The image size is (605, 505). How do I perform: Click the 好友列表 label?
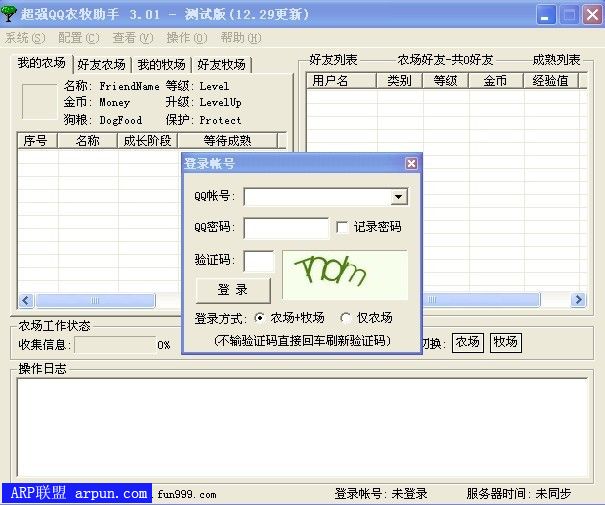[333, 60]
